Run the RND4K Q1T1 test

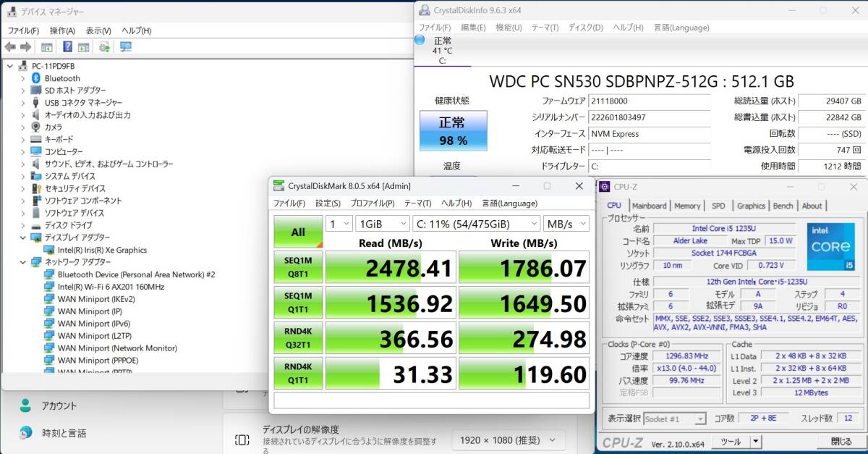point(298,374)
